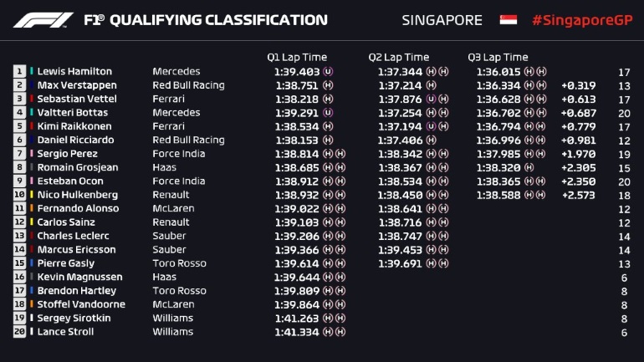
Task: Click Bottas's purple Q1 ultrasoft tyre icon
Action: tap(328, 113)
